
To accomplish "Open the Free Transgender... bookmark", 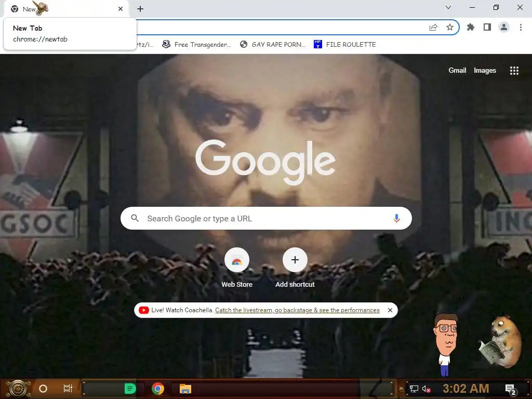I will pyautogui.click(x=196, y=45).
